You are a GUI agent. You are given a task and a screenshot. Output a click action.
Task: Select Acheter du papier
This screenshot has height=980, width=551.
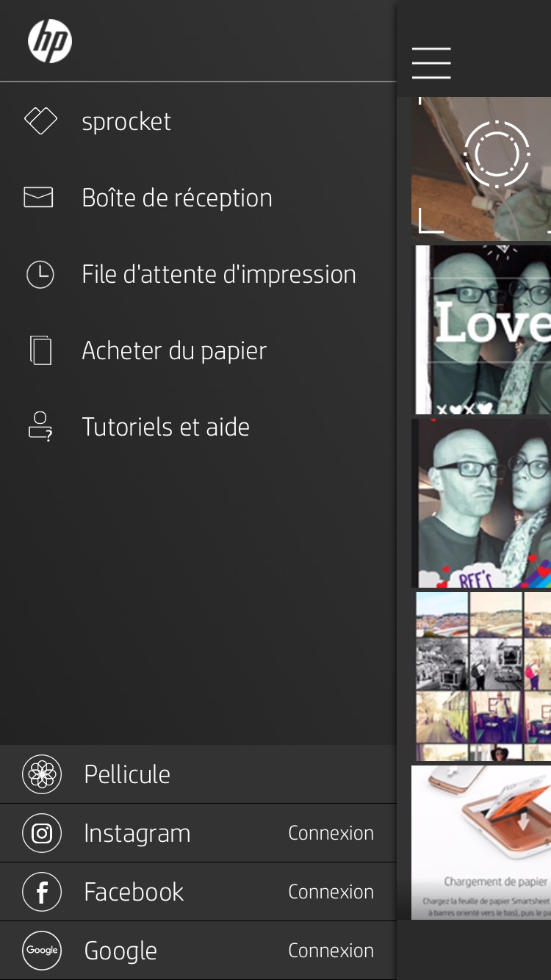(174, 350)
